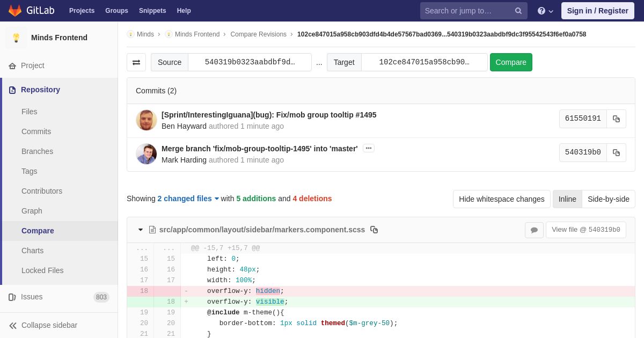The width and height of the screenshot is (644, 338).
Task: Switch to Side-by-side diff view
Action: coord(609,199)
